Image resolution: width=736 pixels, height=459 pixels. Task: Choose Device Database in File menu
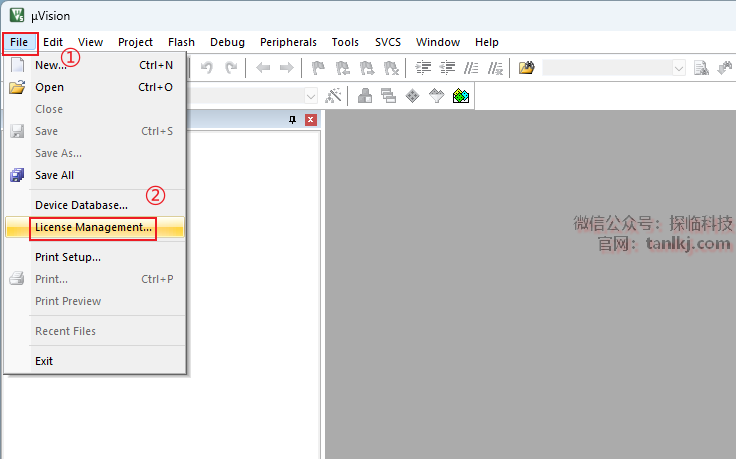[81, 205]
